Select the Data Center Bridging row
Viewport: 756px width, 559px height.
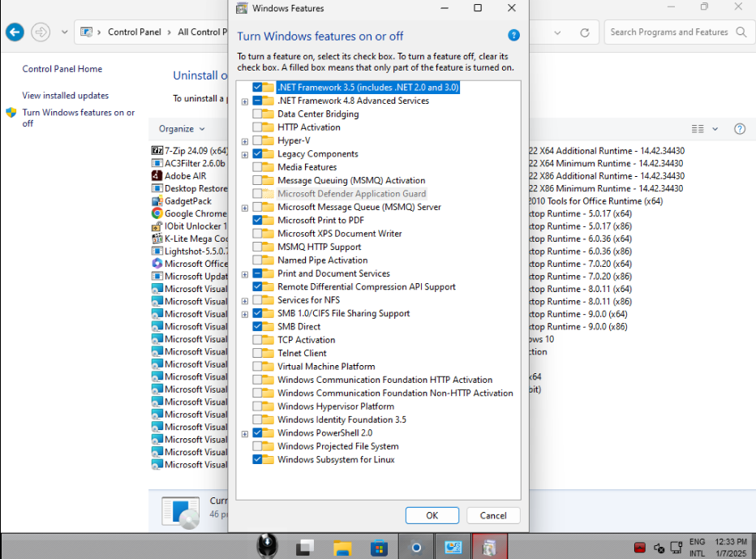click(x=318, y=114)
